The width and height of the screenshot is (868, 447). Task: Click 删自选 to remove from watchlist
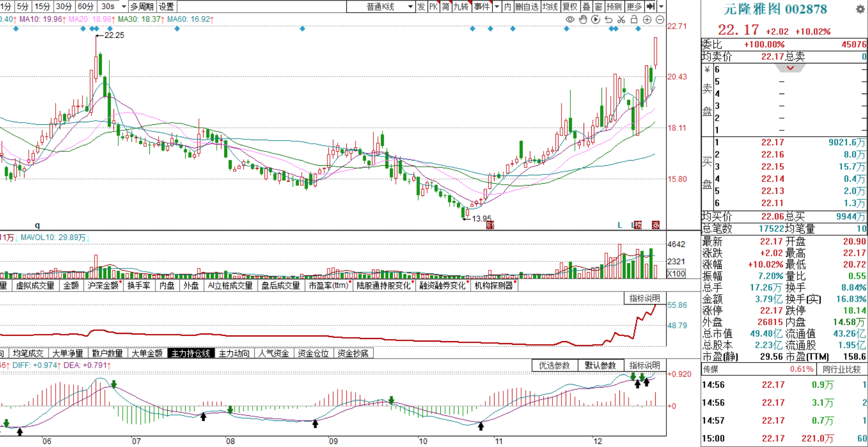click(x=526, y=6)
